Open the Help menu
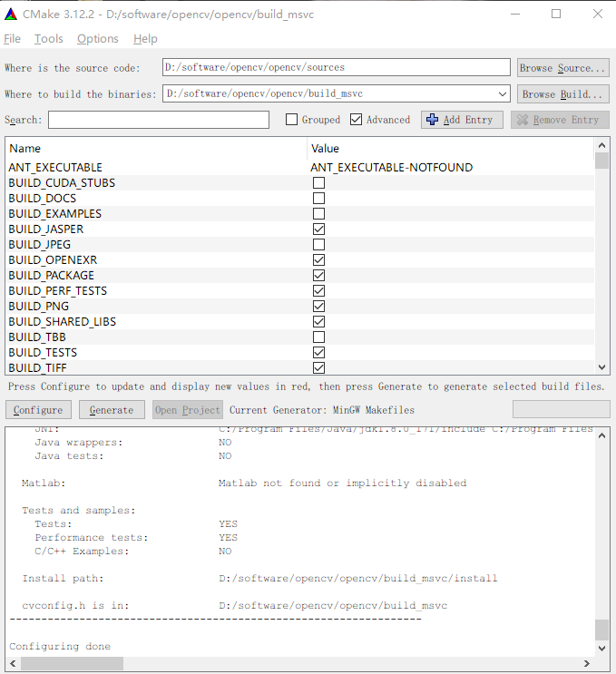The width and height of the screenshot is (616, 674). click(x=145, y=39)
